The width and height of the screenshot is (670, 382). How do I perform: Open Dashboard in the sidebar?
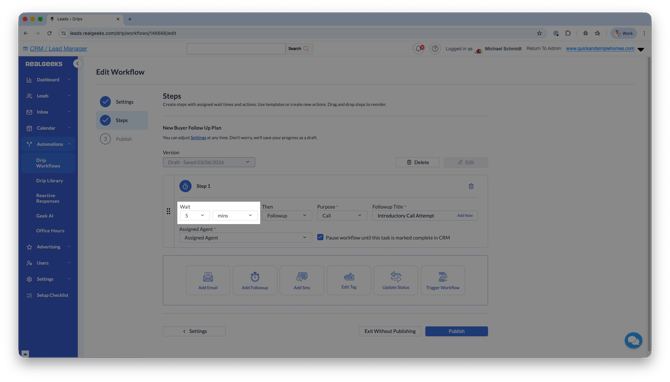(48, 80)
